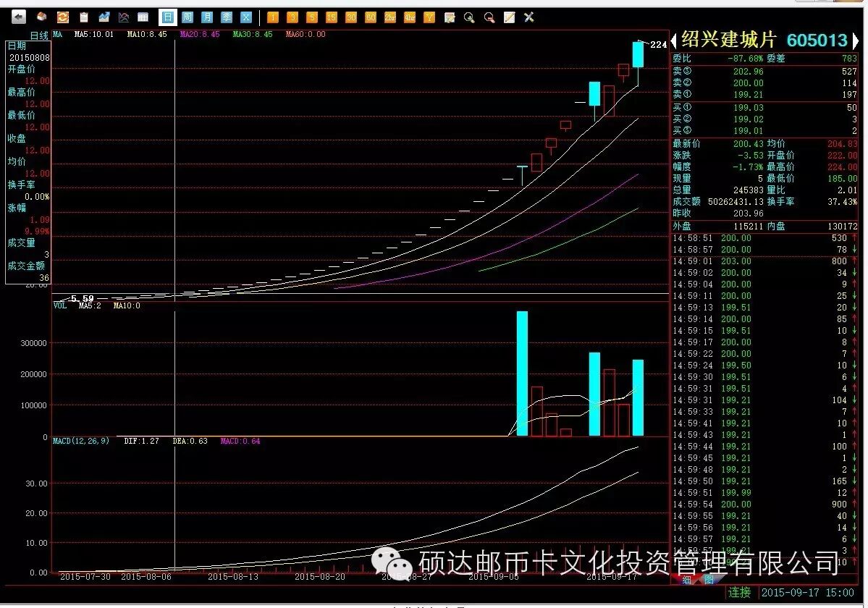Open the clipboard list icon
This screenshot has width=868, height=608.
pos(83,17)
